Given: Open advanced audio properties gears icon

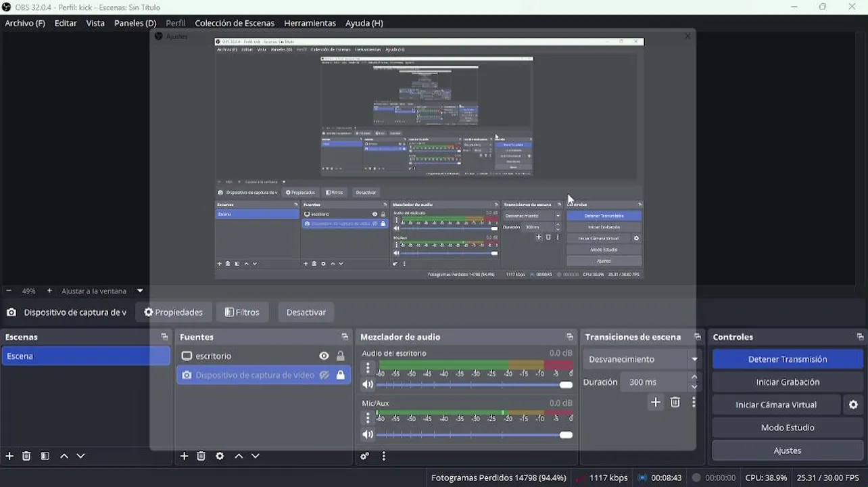Looking at the screenshot, I should click(365, 456).
